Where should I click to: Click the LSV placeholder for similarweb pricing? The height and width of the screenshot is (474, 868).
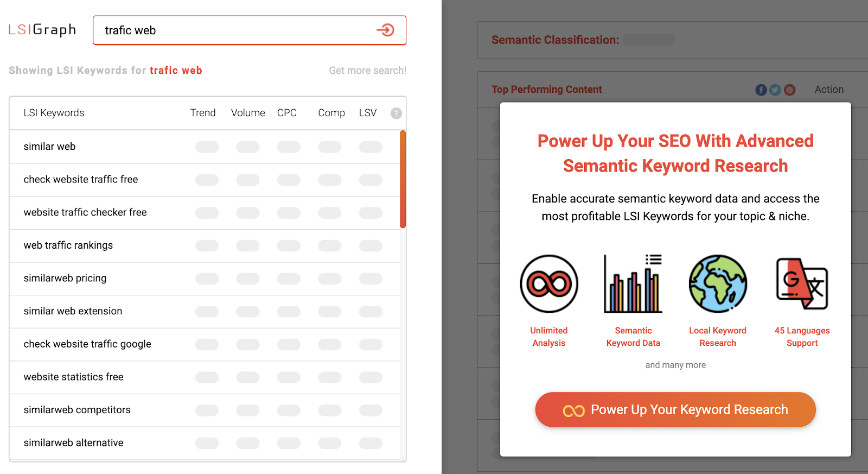pyautogui.click(x=371, y=279)
